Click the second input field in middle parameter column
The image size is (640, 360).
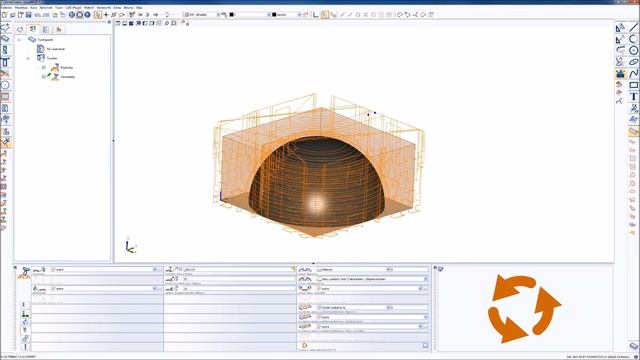[x=239, y=279]
